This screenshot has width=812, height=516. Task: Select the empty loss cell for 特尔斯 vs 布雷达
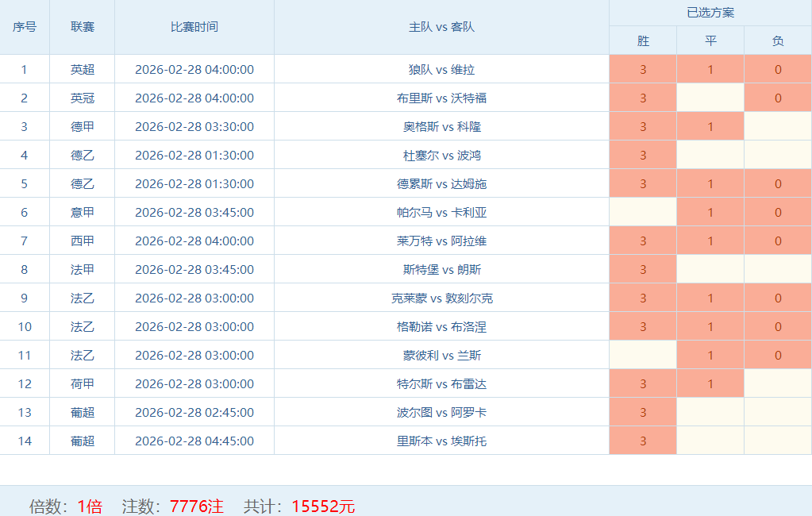pos(778,383)
